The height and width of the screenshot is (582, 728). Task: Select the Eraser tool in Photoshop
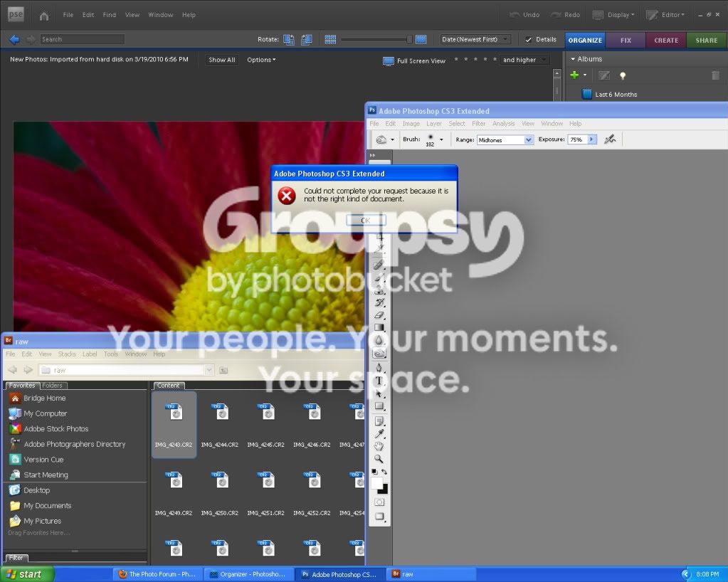pyautogui.click(x=379, y=315)
